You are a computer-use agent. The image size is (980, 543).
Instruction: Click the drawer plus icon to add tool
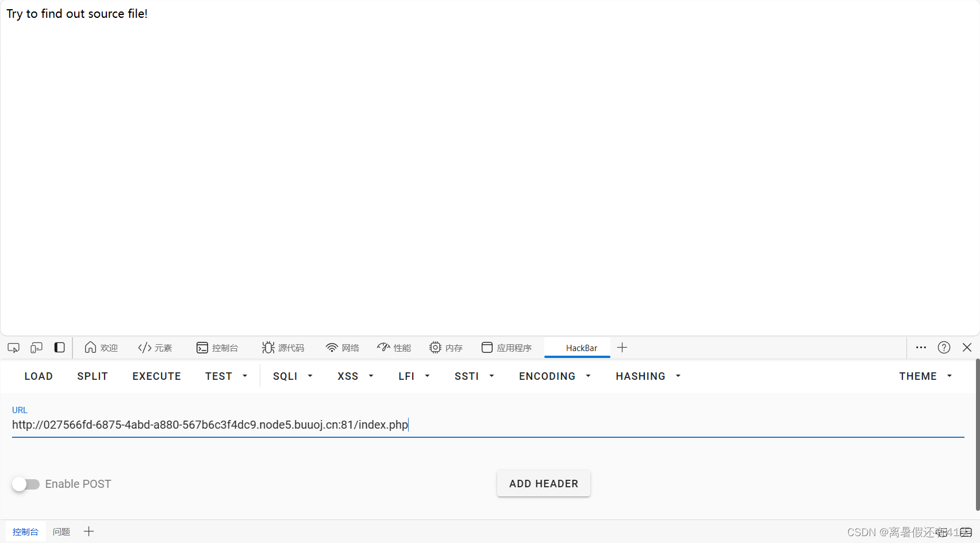tap(89, 532)
